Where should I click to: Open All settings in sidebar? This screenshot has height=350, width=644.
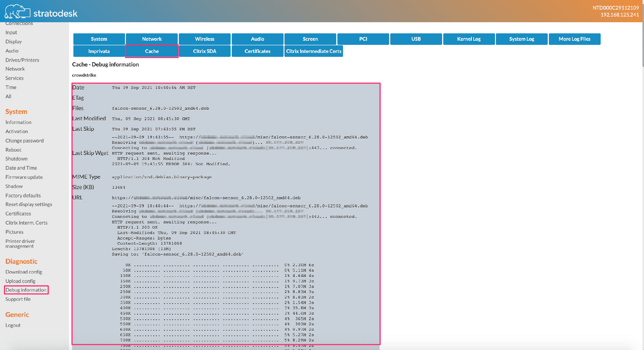point(8,96)
